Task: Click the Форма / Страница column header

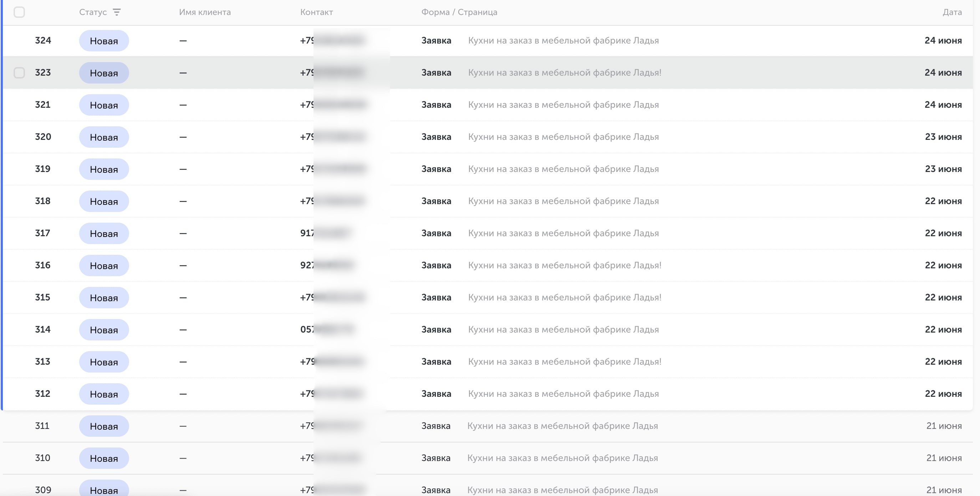Action: [x=459, y=12]
